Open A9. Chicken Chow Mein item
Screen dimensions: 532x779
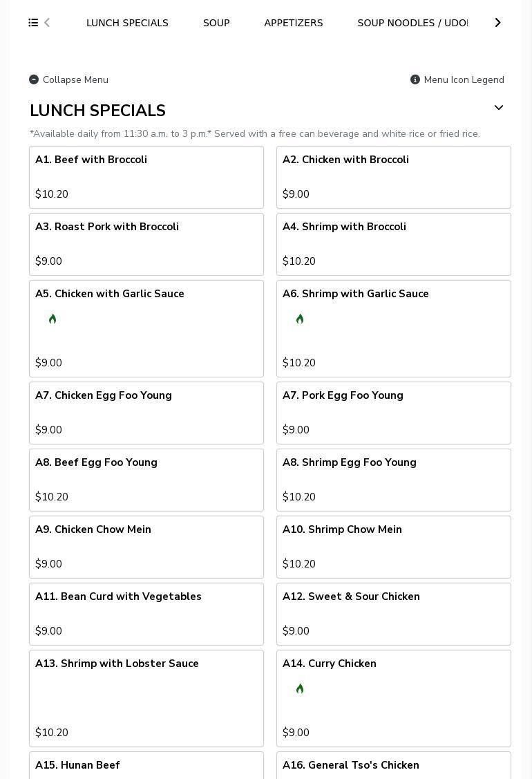(146, 547)
